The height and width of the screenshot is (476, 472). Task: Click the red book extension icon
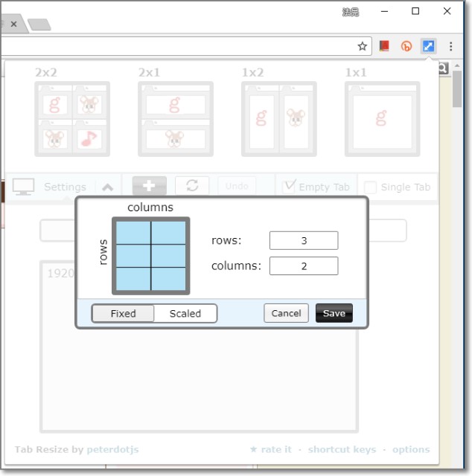pyautogui.click(x=384, y=46)
